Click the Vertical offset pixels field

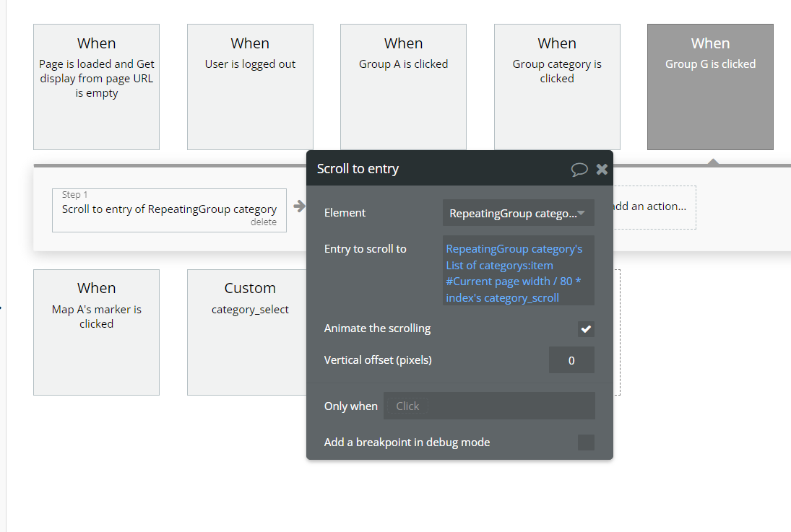(571, 360)
